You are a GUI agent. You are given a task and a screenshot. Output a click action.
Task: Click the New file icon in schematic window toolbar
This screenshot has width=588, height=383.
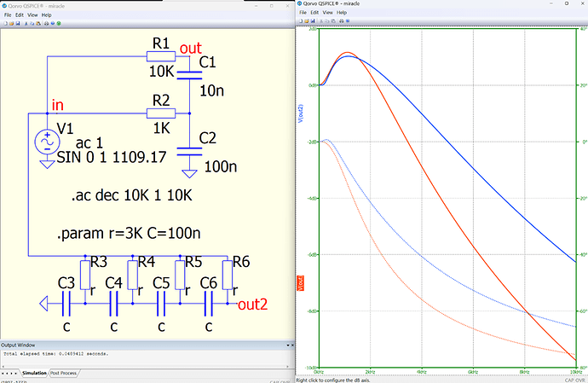coord(4,23)
